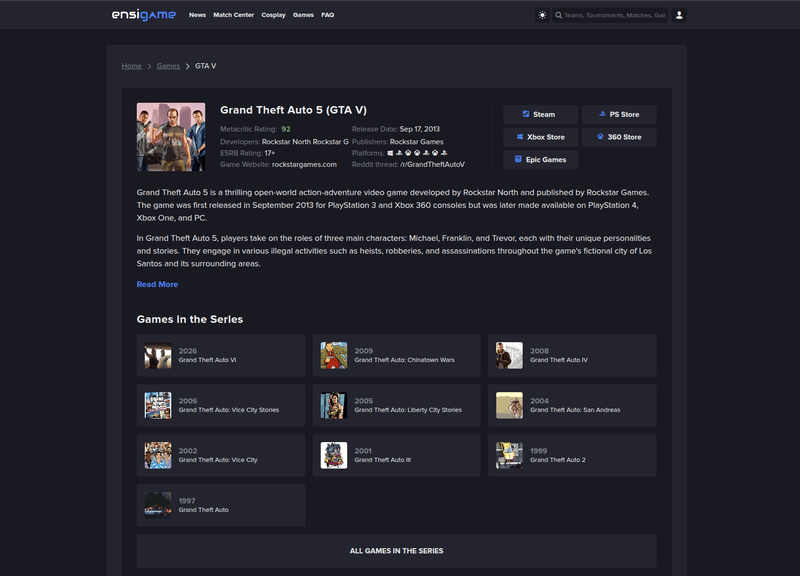This screenshot has width=800, height=576.
Task: Click the Windows platform icon
Action: tap(390, 153)
